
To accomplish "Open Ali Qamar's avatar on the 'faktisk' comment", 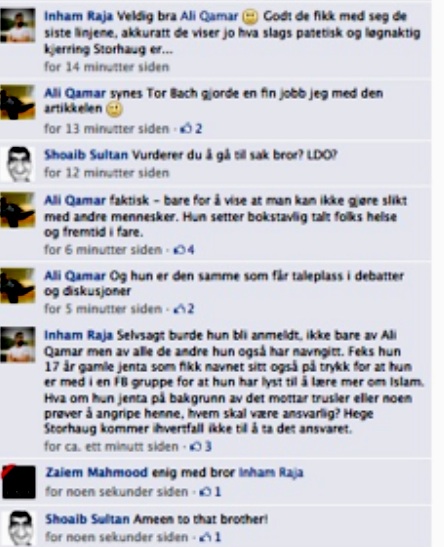I will (18, 210).
